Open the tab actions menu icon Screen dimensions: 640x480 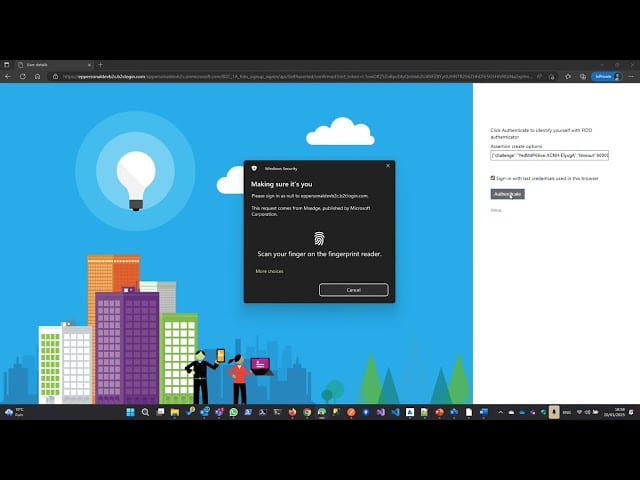tap(7, 64)
